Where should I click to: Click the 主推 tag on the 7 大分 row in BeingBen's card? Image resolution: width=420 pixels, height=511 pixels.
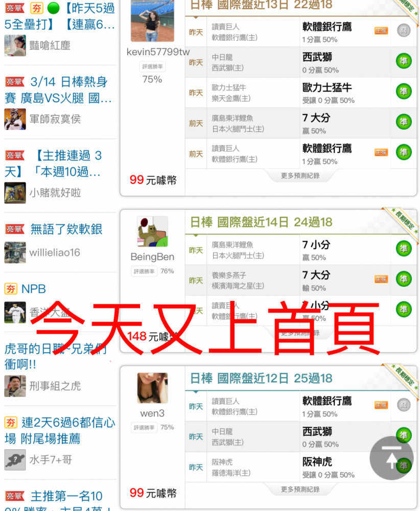[381, 279]
